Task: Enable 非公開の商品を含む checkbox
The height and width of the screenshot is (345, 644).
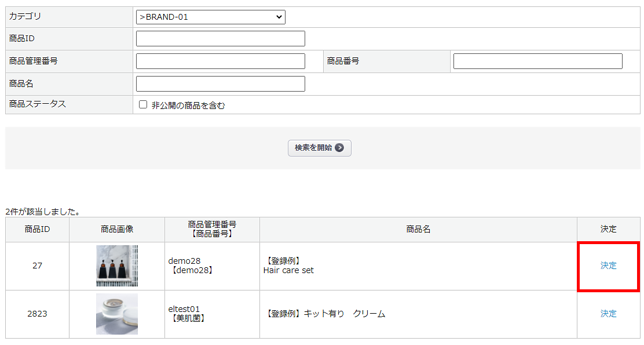Action: (x=143, y=105)
